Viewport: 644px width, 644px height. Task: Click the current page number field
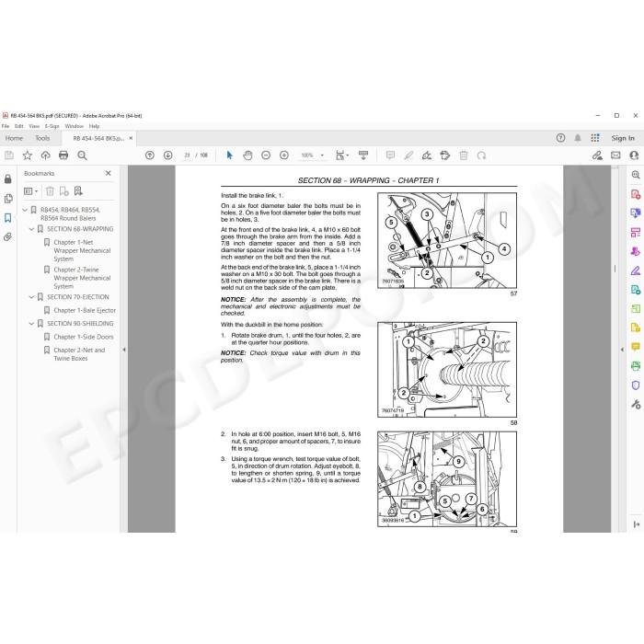(x=188, y=155)
